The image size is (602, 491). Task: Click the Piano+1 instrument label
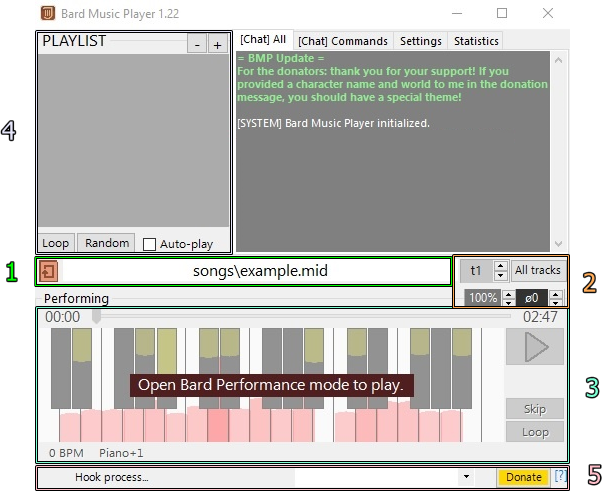click(121, 453)
